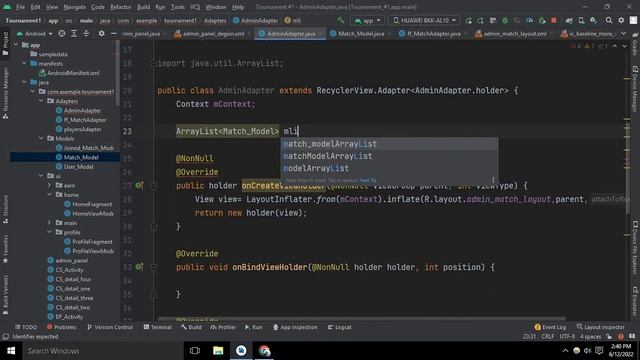Click Collapse All in Project panel
Viewport: 640px width, 360px height.
(x=86, y=33)
